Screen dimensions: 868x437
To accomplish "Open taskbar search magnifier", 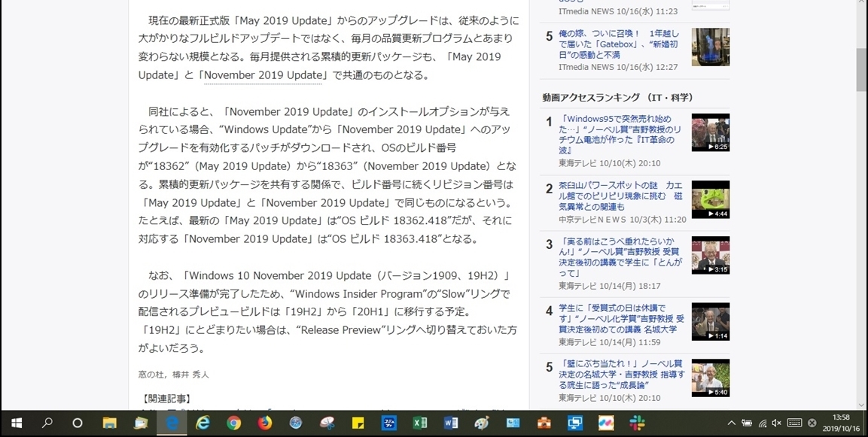I will pos(47,423).
